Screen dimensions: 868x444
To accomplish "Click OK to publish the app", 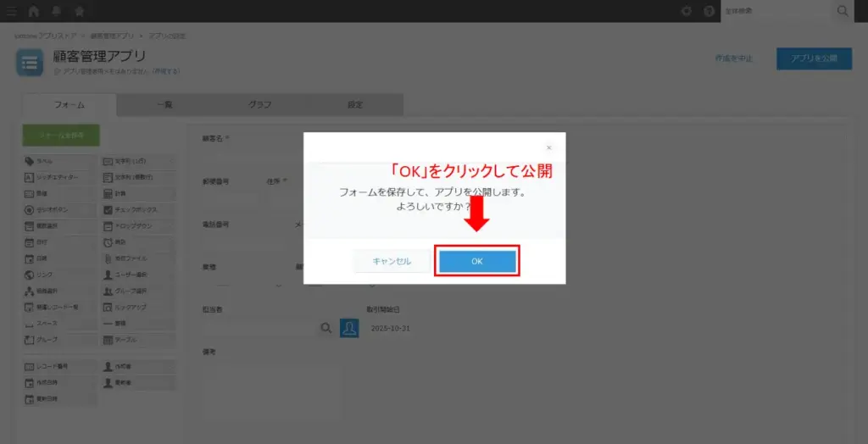I will (477, 261).
